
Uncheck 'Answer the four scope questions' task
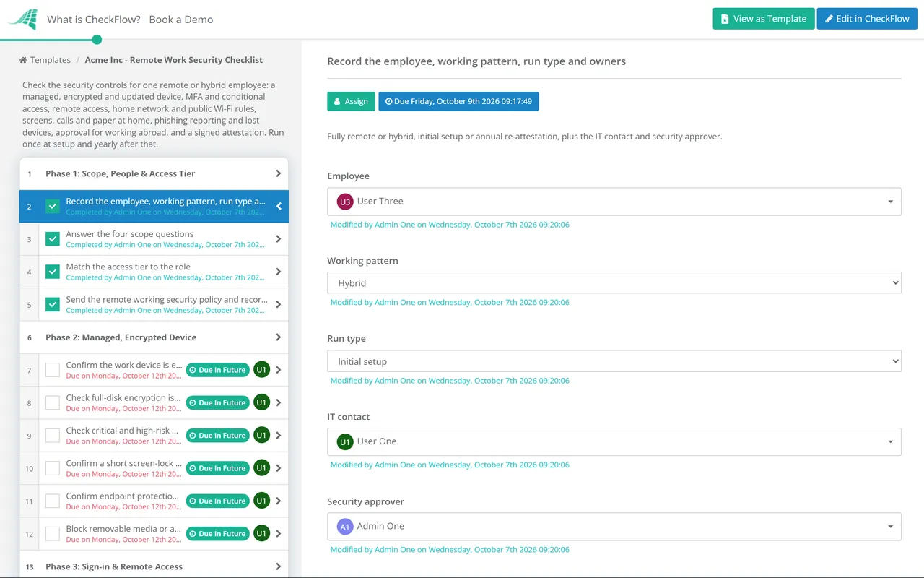(x=53, y=239)
